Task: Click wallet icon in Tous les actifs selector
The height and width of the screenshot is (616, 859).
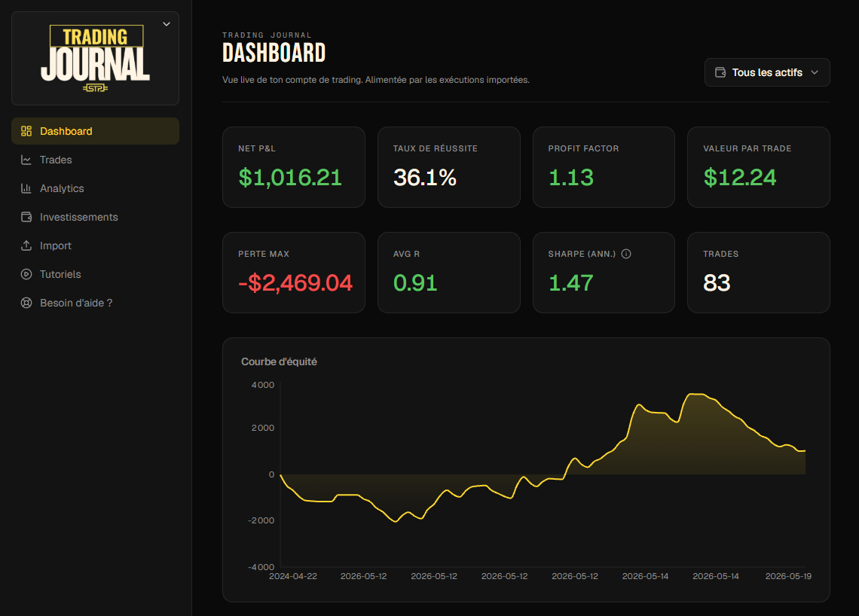Action: [x=720, y=72]
